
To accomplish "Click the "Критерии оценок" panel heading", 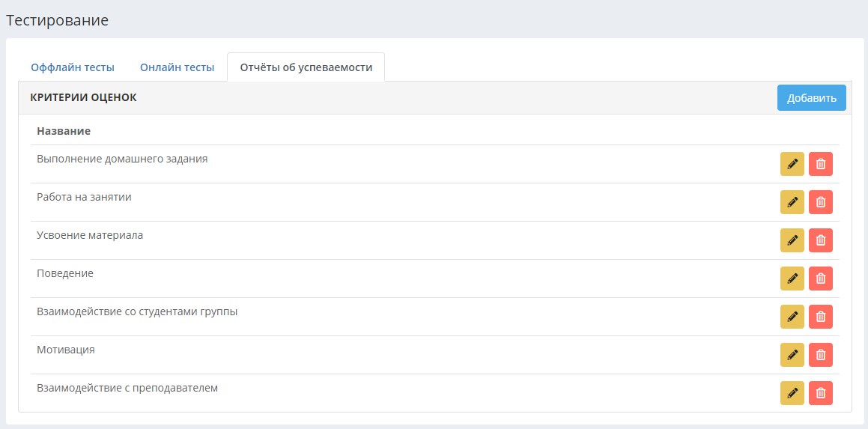I will (x=83, y=97).
